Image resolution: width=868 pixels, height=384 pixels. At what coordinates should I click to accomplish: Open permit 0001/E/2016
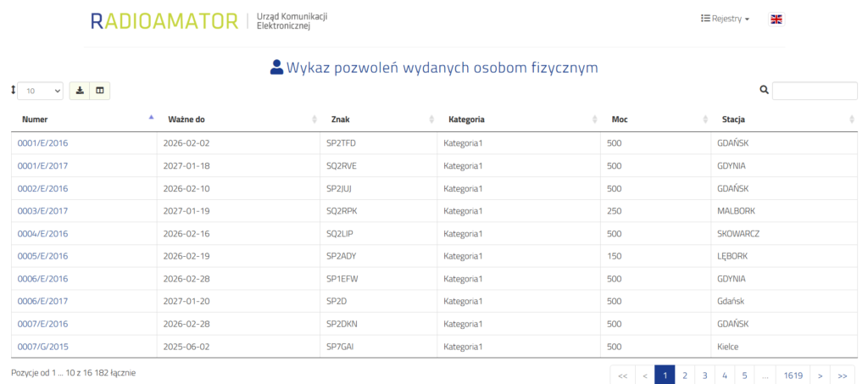[42, 143]
